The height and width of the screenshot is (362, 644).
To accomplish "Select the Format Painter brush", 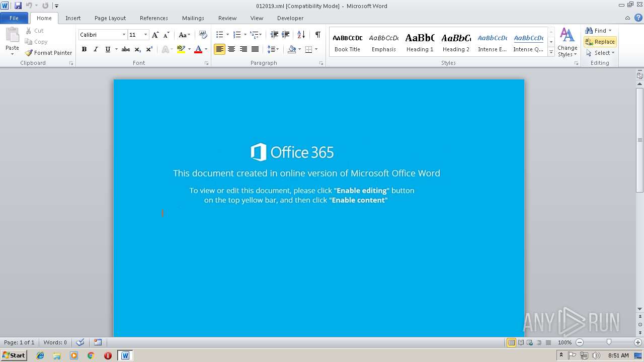I will (x=49, y=53).
